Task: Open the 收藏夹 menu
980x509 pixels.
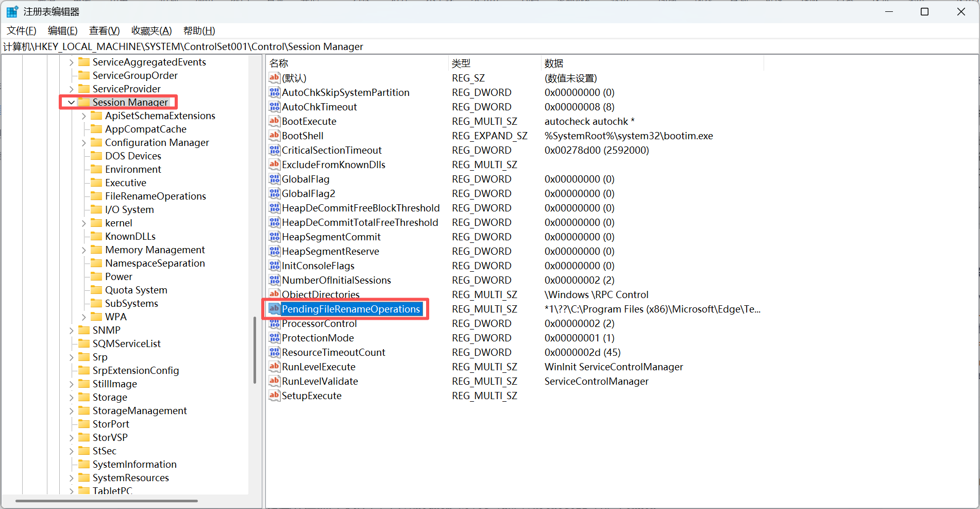Action: click(151, 30)
